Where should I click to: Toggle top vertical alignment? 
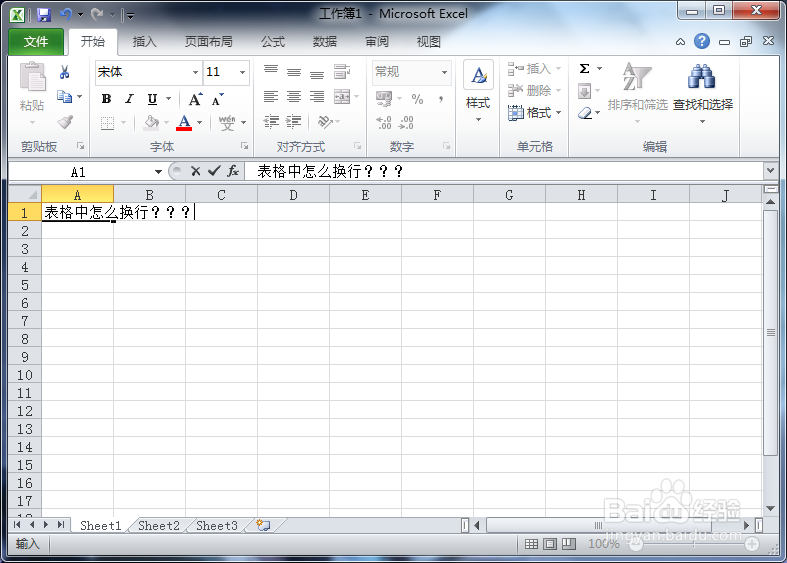[271, 72]
